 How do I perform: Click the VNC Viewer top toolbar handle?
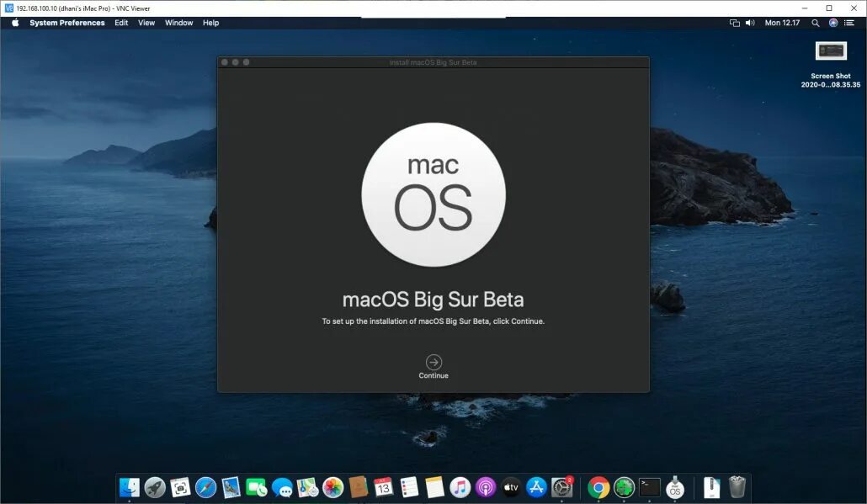(433, 17)
